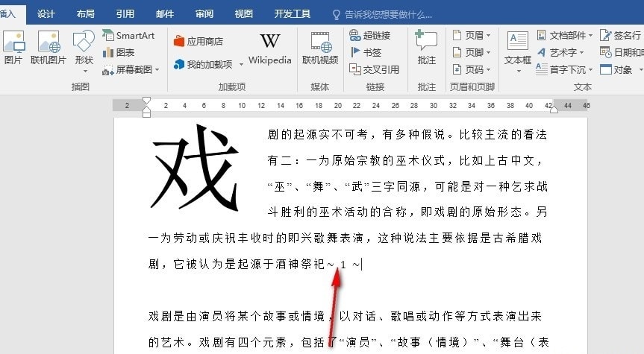Expand the 首字下沉 dropdown arrow
The width and height of the screenshot is (644, 354).
coord(590,70)
